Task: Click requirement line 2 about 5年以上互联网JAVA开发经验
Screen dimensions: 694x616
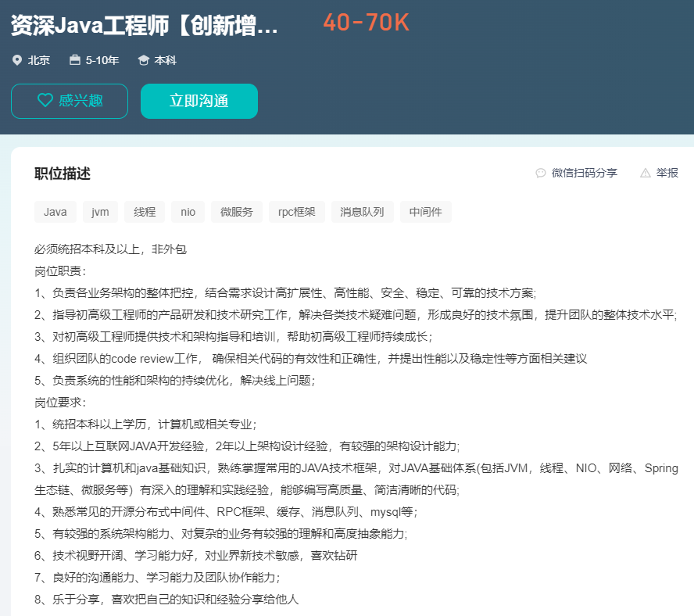Action: point(247,446)
